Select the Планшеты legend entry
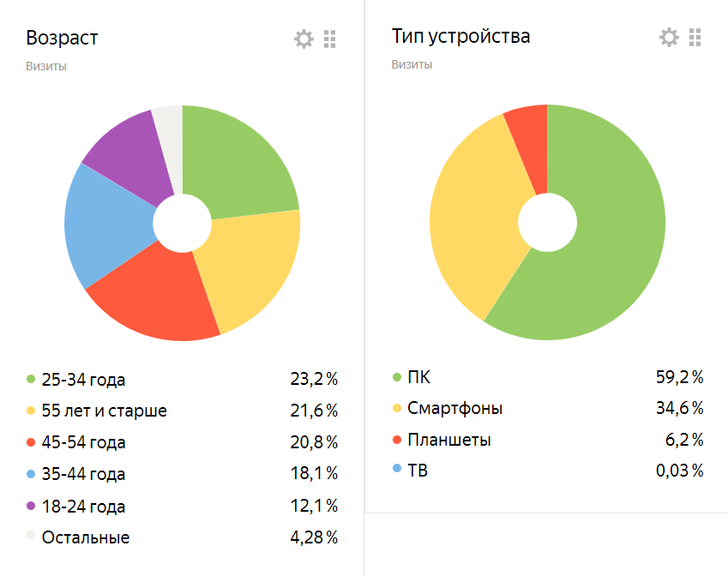 tap(449, 440)
